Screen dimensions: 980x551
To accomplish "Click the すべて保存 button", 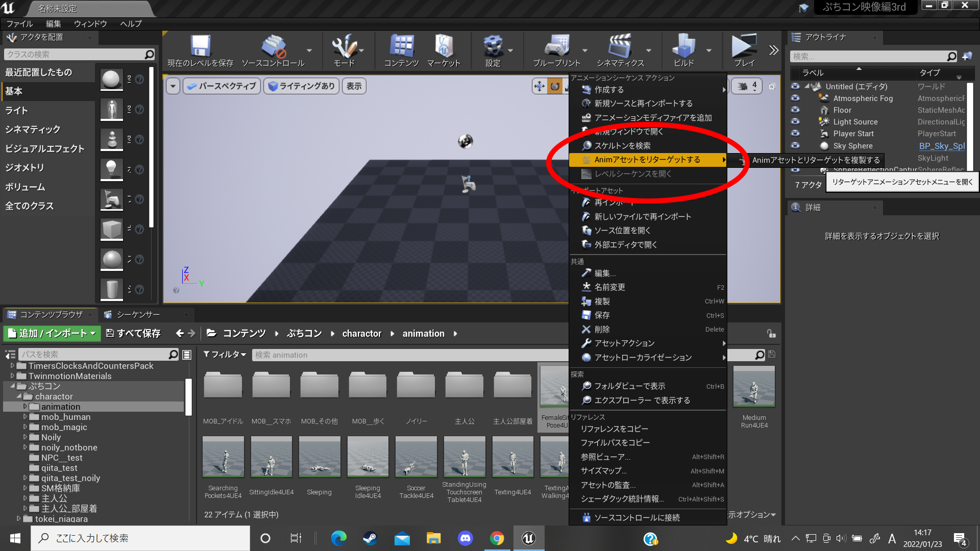I will click(133, 333).
